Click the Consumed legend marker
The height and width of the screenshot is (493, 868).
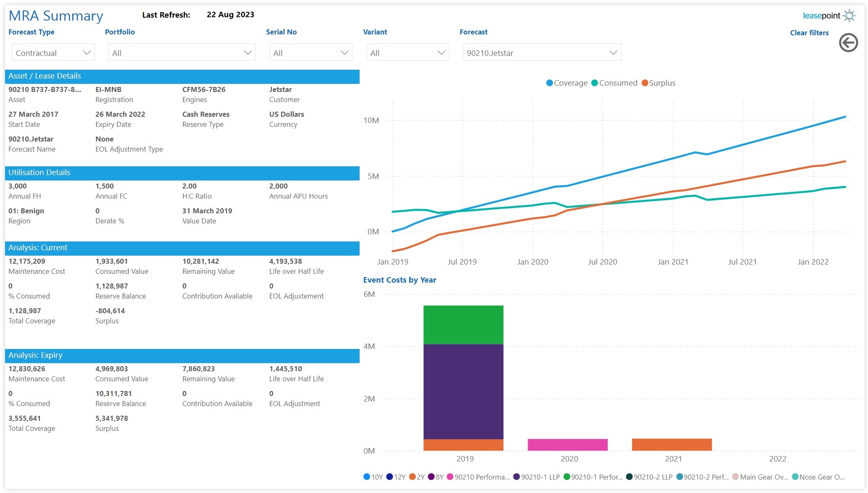click(594, 83)
